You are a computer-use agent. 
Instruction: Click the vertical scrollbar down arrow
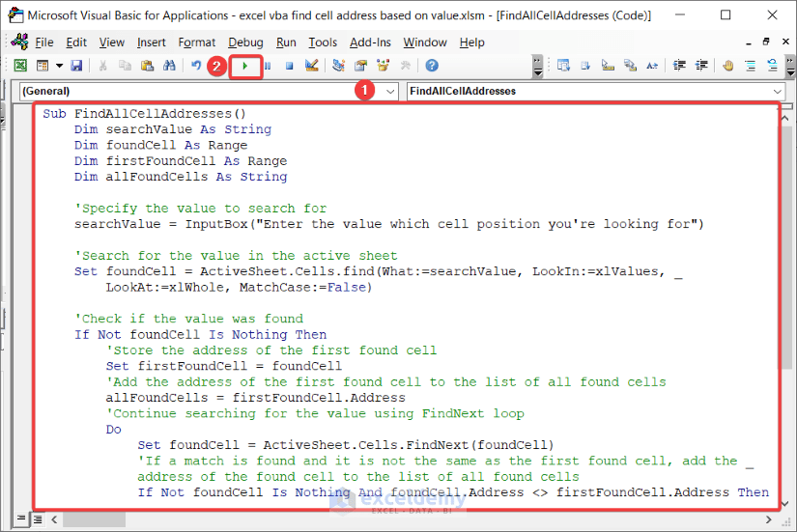click(x=785, y=504)
